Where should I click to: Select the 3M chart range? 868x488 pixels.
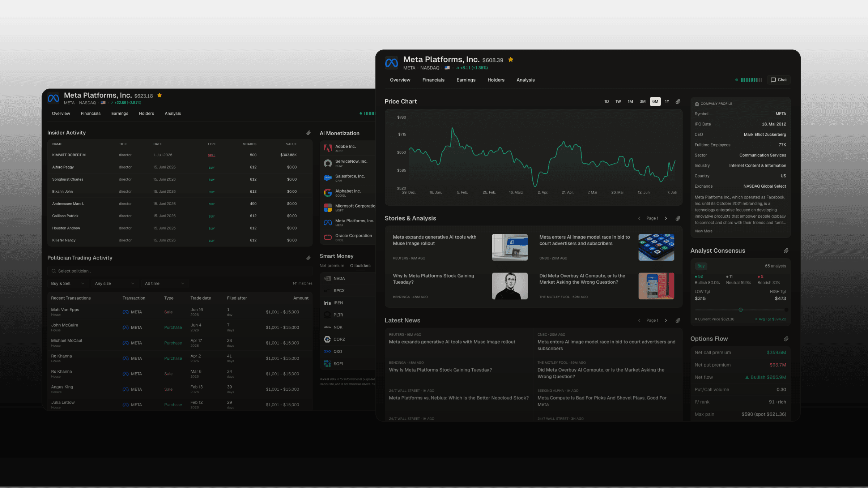click(643, 102)
